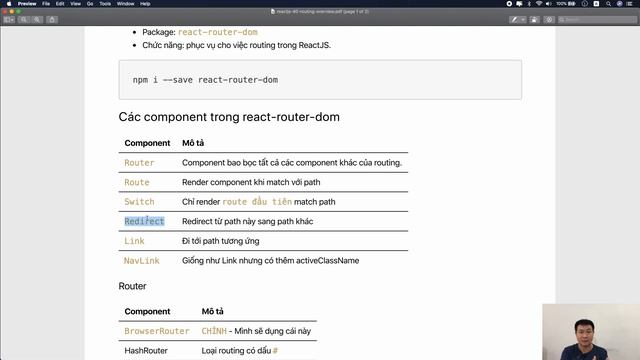The height and width of the screenshot is (360, 640).
Task: Click the 'Router' table cell
Action: [x=139, y=163]
